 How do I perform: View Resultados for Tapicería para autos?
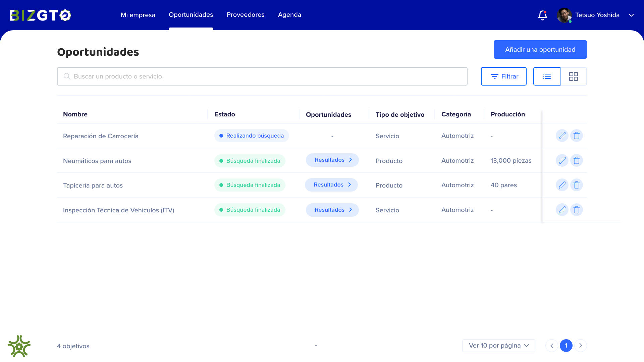click(x=331, y=185)
